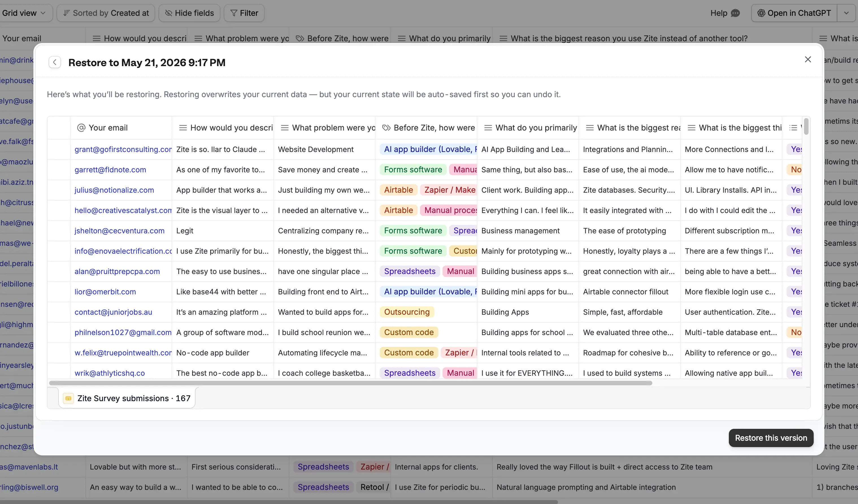Click Zapier / Make tag in julius row
The height and width of the screenshot is (504, 858).
[449, 190]
